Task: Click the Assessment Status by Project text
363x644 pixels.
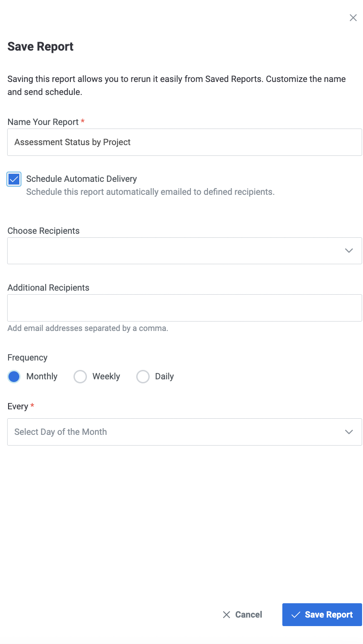Action: [73, 142]
